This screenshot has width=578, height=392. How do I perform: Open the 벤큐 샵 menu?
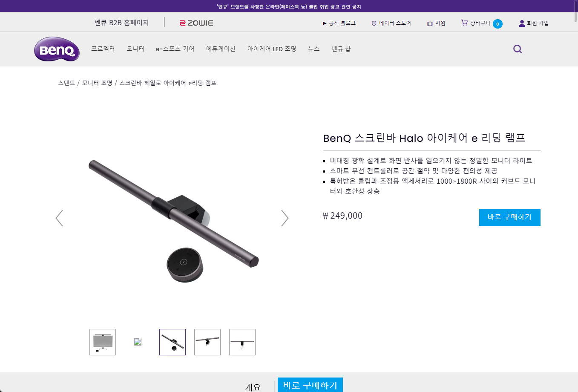coord(341,49)
